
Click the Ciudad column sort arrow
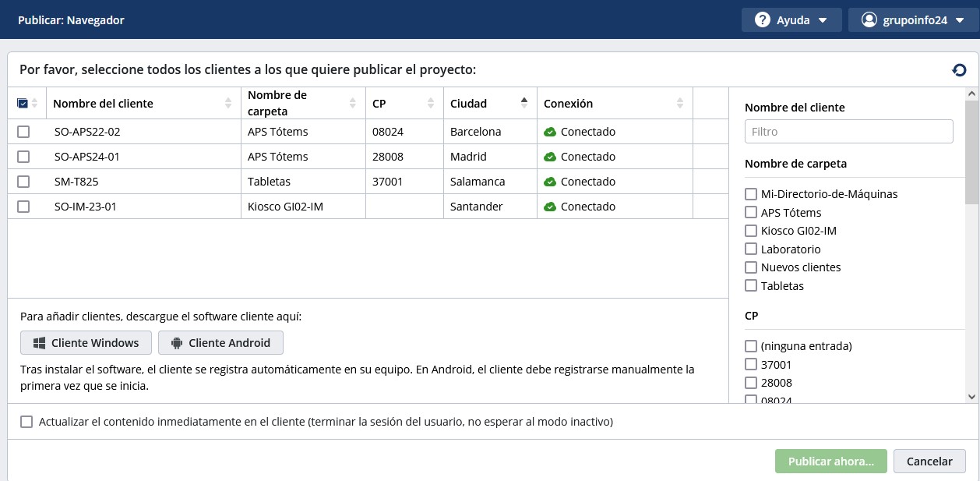point(524,103)
